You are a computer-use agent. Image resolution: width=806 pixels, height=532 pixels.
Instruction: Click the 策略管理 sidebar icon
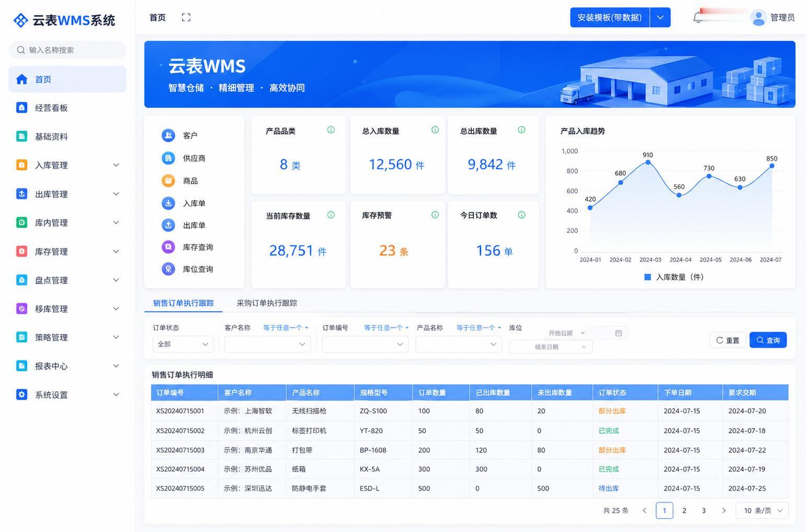[x=22, y=337]
